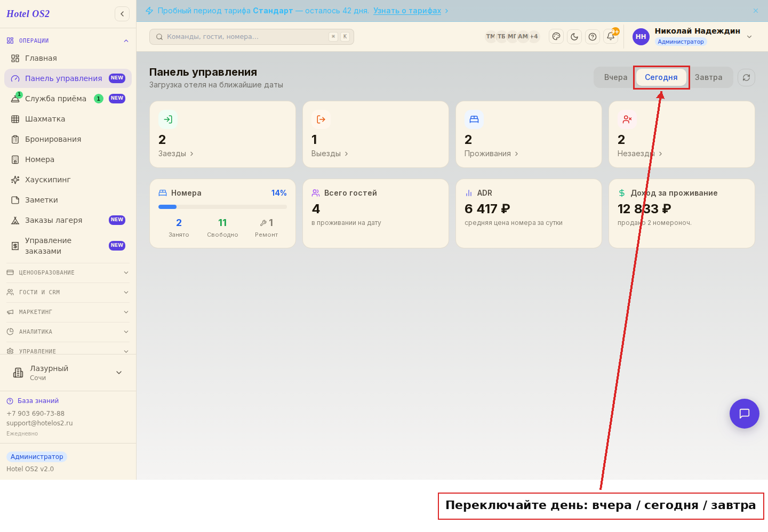Open the Выезды card
768x532 pixels.
pos(376,134)
